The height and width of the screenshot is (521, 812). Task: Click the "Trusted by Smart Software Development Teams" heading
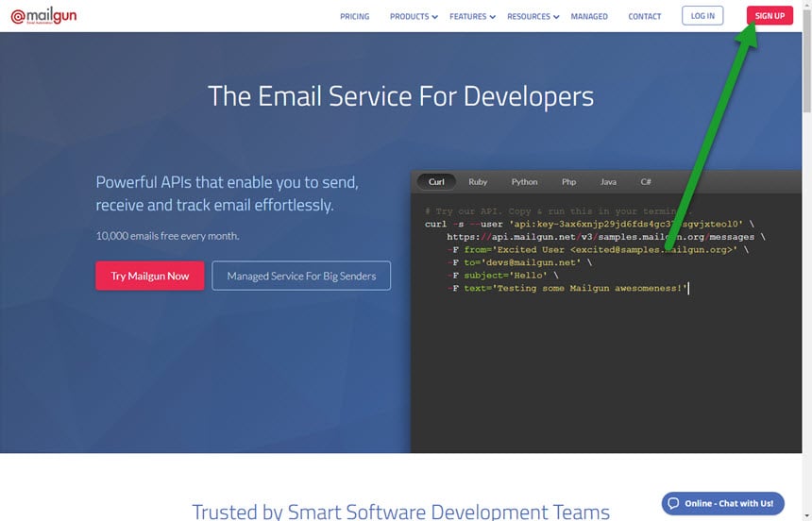pyautogui.click(x=401, y=512)
